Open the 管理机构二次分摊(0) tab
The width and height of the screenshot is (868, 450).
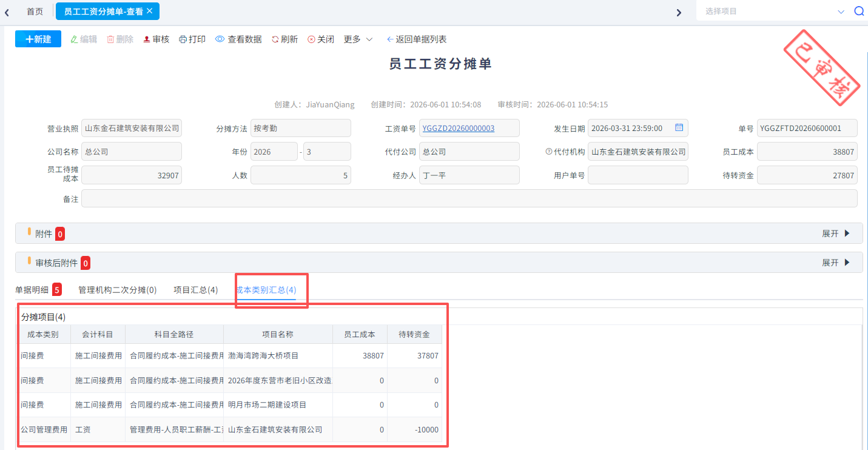tap(118, 290)
